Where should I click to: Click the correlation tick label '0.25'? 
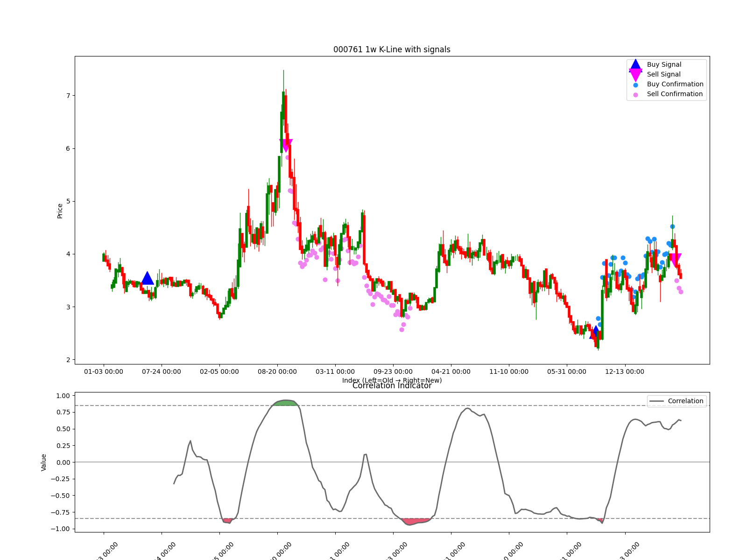click(x=63, y=446)
